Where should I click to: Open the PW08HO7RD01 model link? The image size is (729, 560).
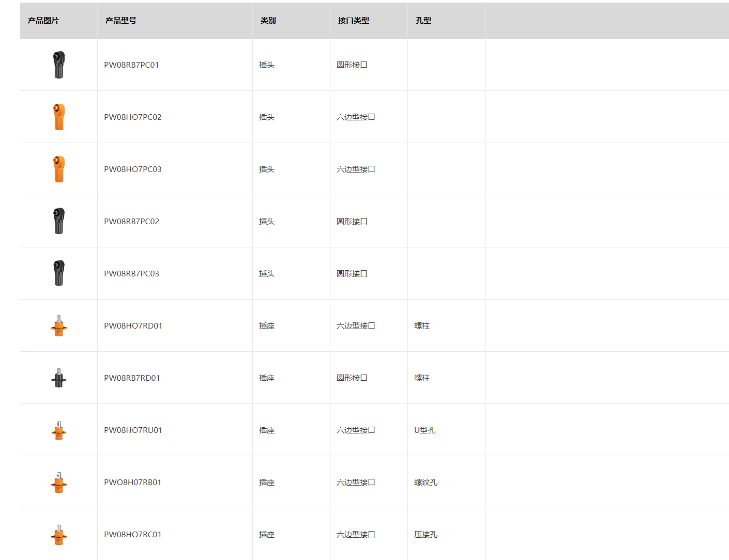point(133,326)
